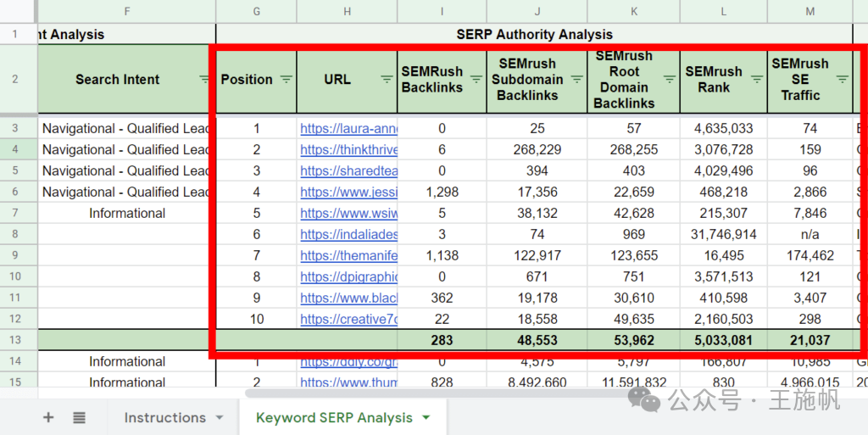Select column K header
Image resolution: width=868 pixels, height=435 pixels.
pos(634,11)
